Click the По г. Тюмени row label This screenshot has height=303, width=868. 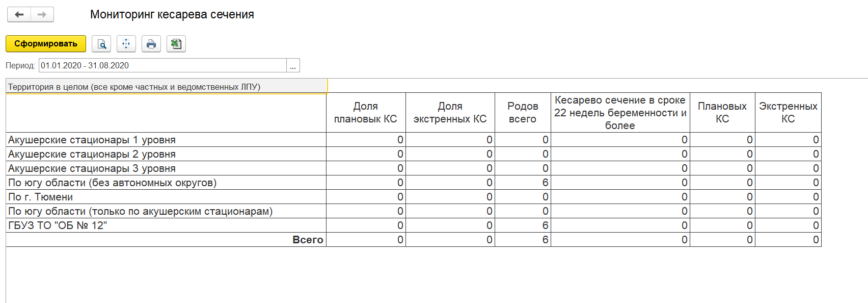(x=41, y=197)
